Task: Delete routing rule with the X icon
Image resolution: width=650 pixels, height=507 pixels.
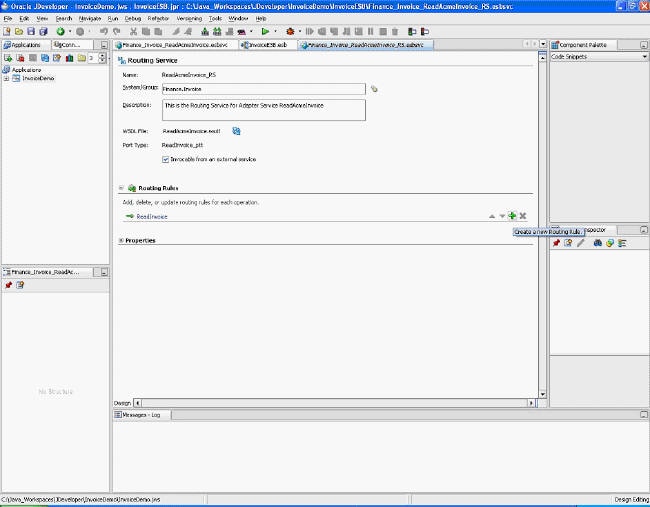Action: [523, 216]
